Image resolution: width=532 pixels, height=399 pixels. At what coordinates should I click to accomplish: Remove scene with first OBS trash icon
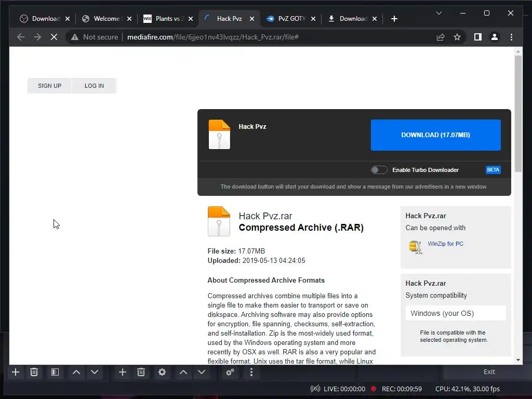click(x=34, y=372)
